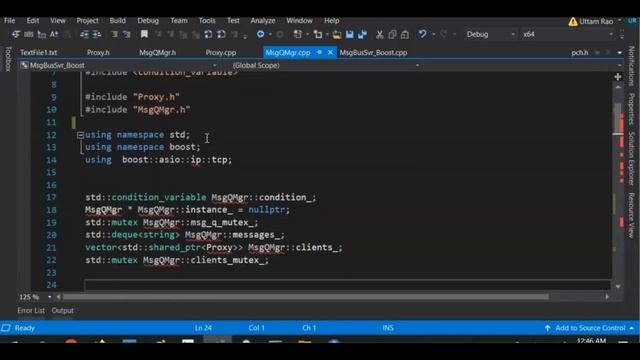Open the Toolbox side panel
Image resolution: width=640 pixels, height=360 pixels.
(8, 59)
